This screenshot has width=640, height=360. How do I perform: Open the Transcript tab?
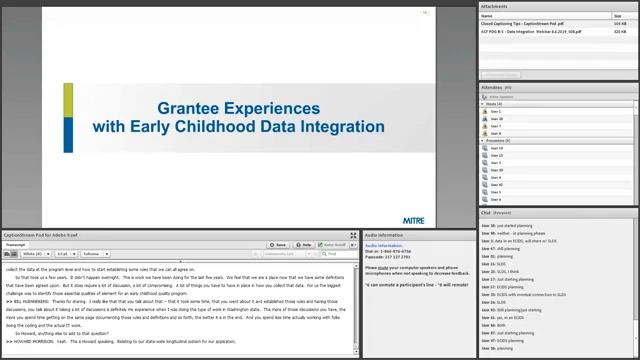point(16,245)
